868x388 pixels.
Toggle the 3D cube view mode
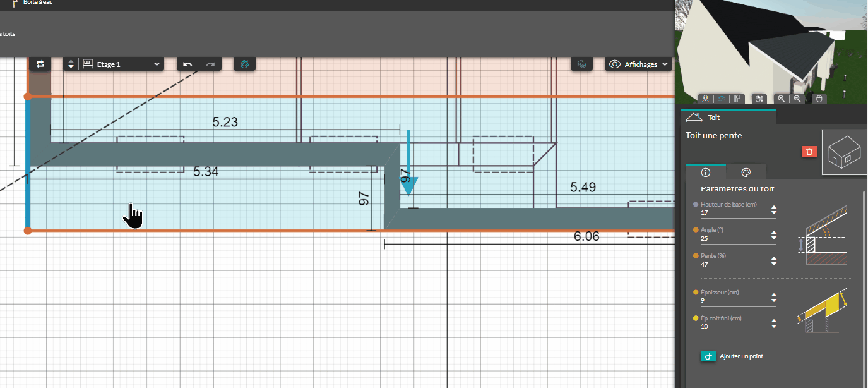click(722, 99)
